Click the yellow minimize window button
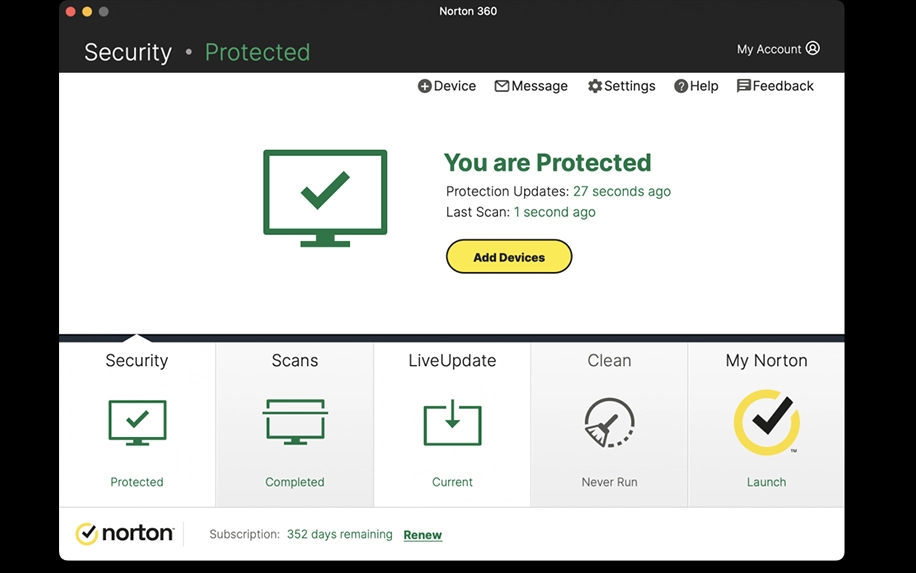Image resolution: width=916 pixels, height=573 pixels. pos(87,12)
